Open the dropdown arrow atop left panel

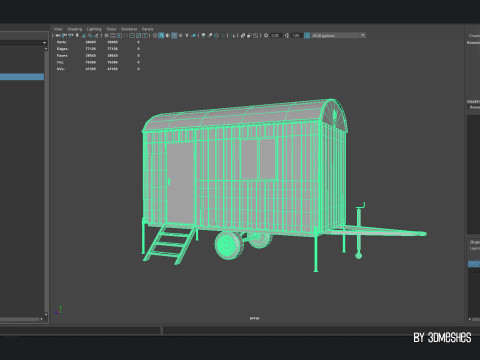[45, 43]
